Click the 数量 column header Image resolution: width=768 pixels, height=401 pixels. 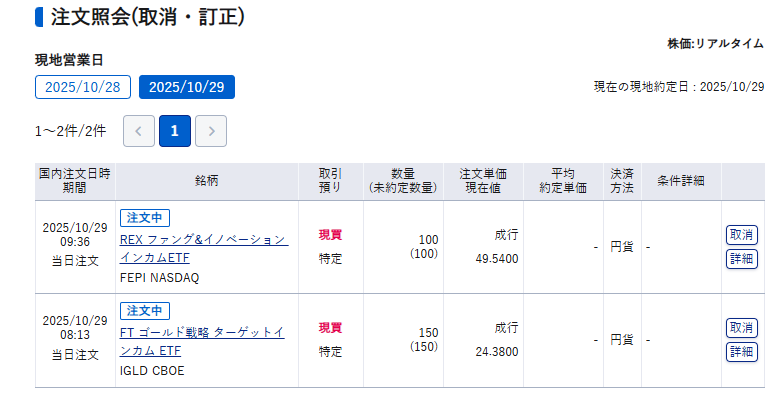pos(403,180)
